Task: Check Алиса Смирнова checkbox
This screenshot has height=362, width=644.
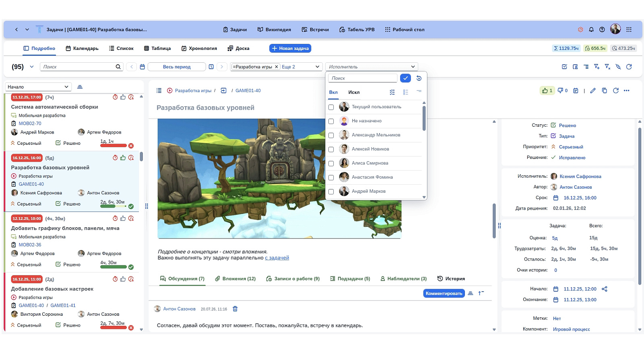Action: (x=331, y=164)
